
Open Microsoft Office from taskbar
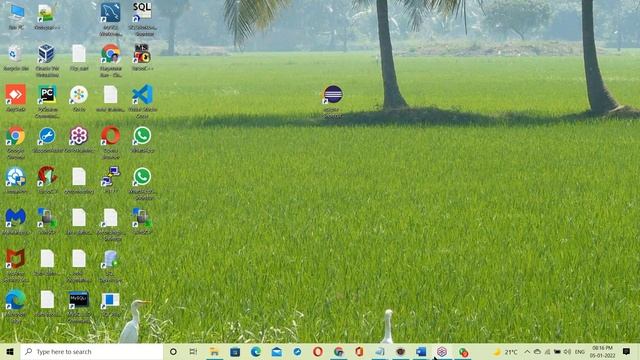(x=359, y=351)
